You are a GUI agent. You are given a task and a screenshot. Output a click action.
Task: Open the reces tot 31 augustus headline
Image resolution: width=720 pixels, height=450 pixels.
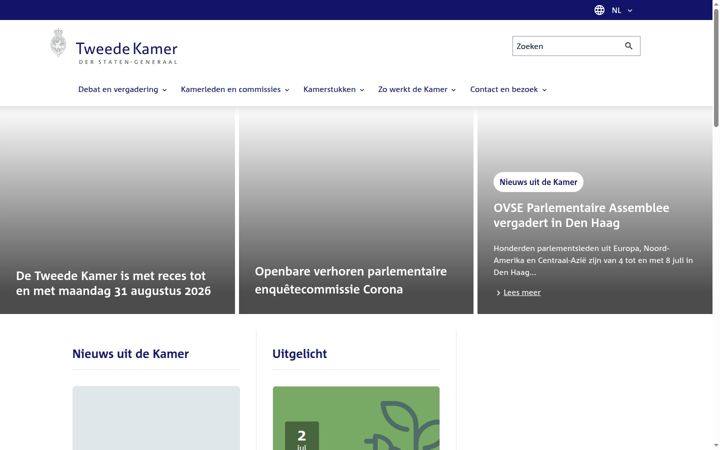pos(113,283)
